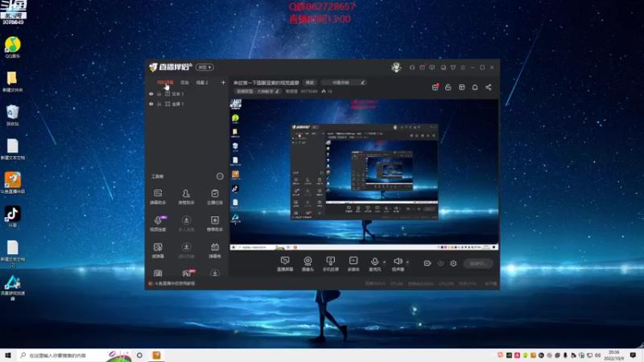Open the title bar hamburger menu
Screen dimensions: 644x362
point(463,68)
